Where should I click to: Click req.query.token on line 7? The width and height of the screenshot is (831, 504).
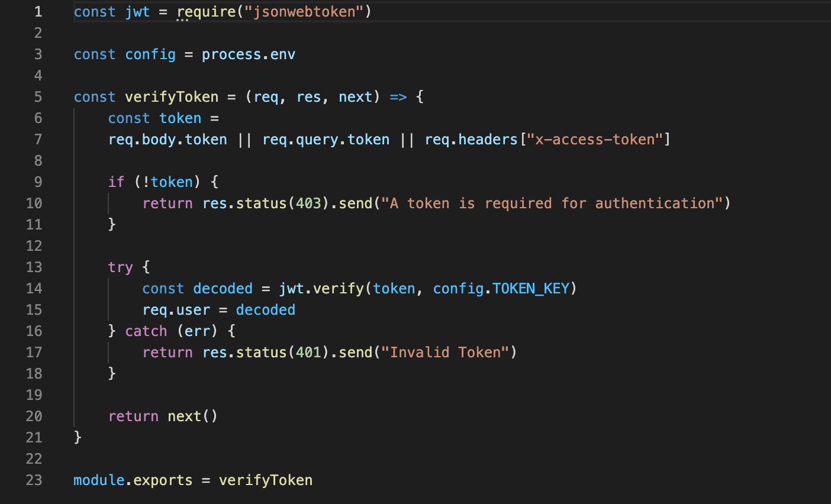click(x=326, y=140)
